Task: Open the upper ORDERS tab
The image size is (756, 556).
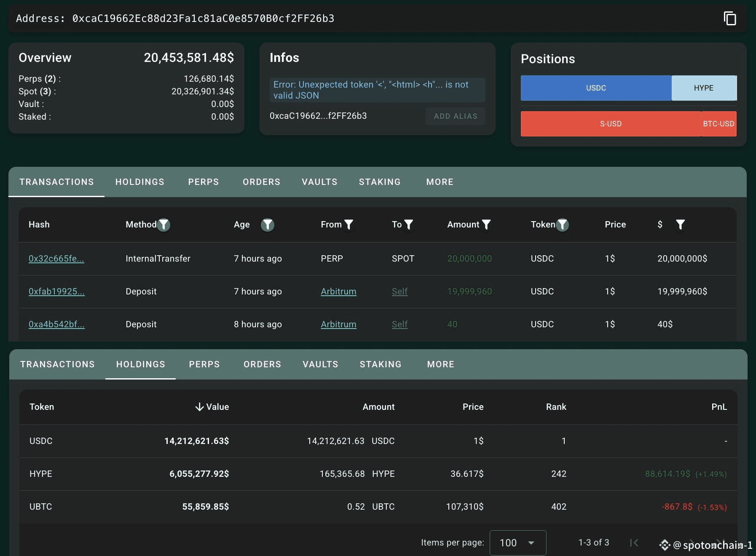Action: [x=261, y=182]
